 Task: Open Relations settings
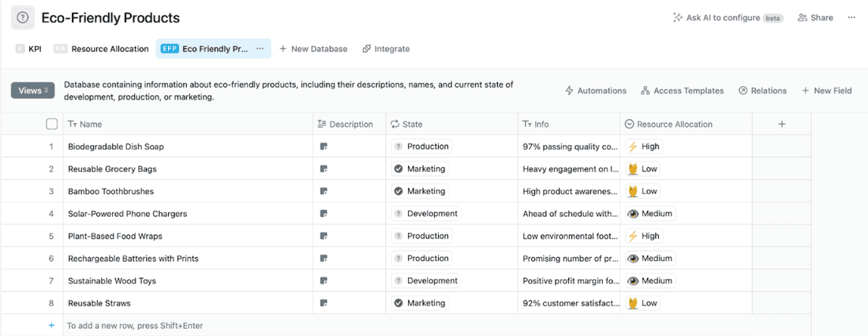pyautogui.click(x=762, y=90)
